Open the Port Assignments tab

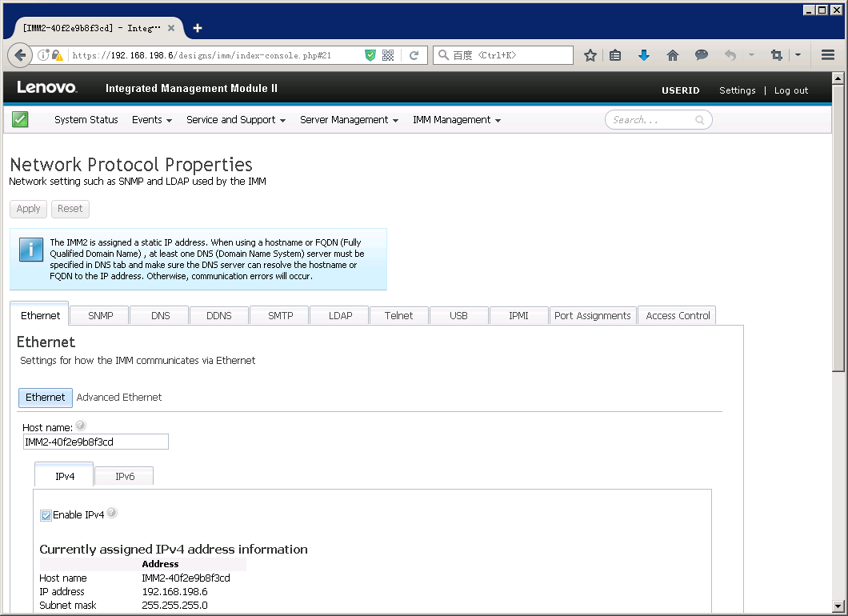[593, 316]
